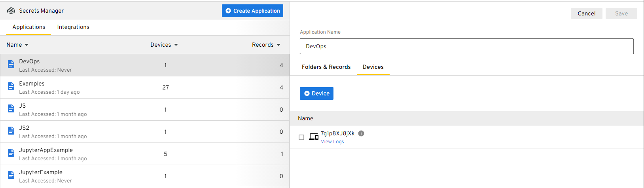Add a new device with Device button
The image size is (644, 188).
pos(316,93)
